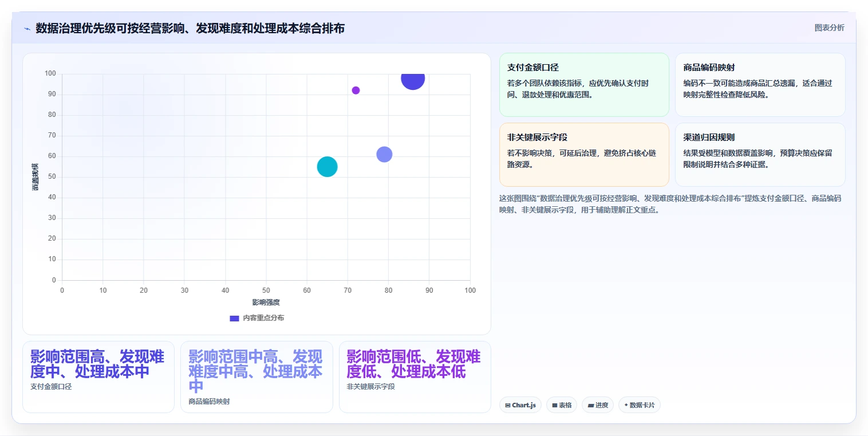Click the summary paragraph starting 这张图围绕
868x436 pixels.
pyautogui.click(x=670, y=204)
